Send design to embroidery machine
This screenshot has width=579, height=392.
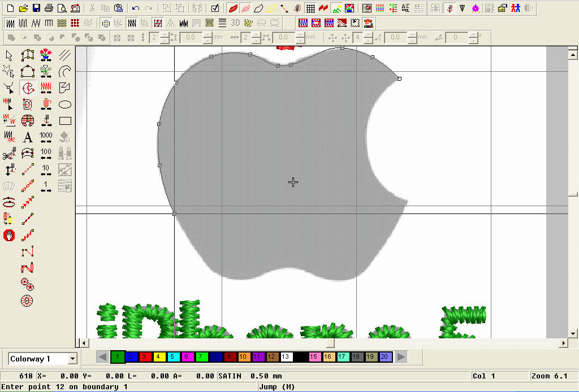(75, 8)
